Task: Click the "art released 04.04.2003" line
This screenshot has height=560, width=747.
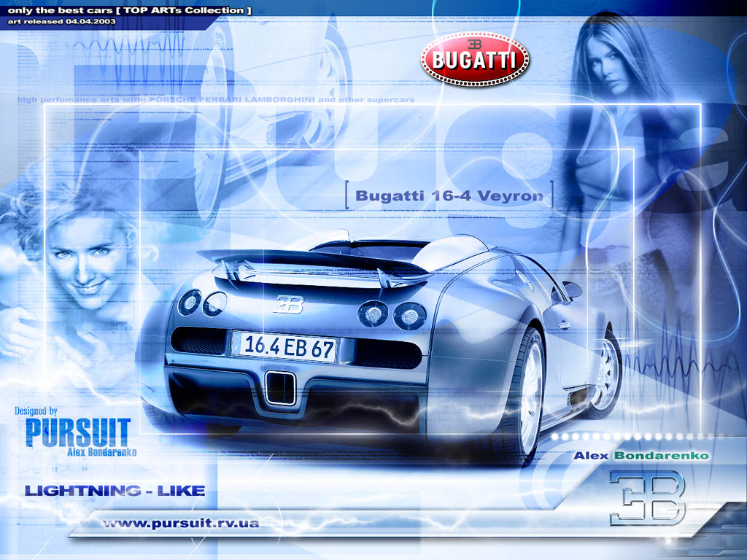Action: click(x=62, y=21)
